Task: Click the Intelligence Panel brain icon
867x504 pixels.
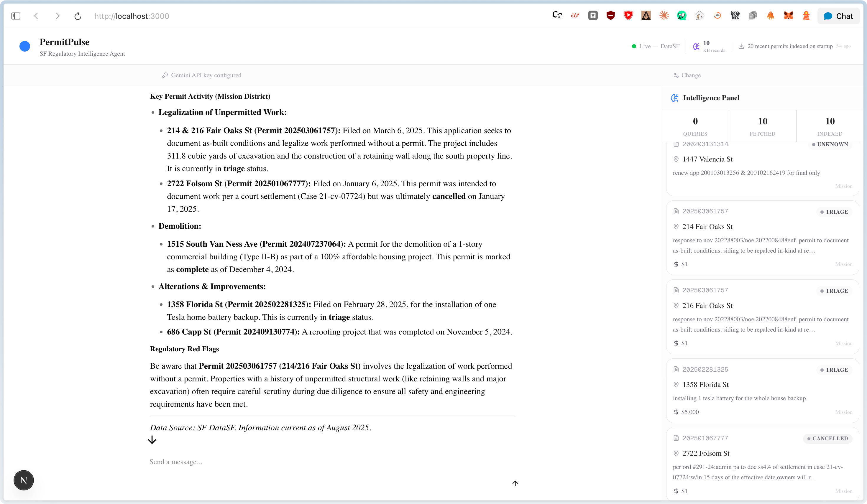Action: point(675,98)
